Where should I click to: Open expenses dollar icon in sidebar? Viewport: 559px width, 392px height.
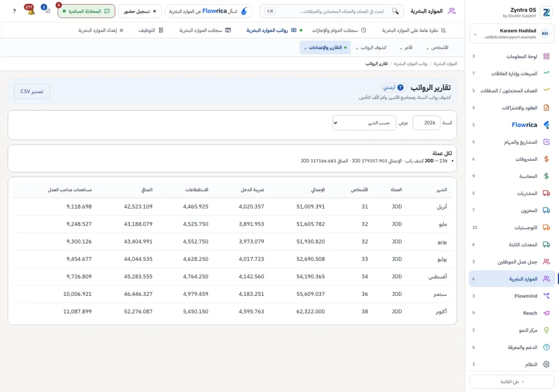click(x=546, y=159)
